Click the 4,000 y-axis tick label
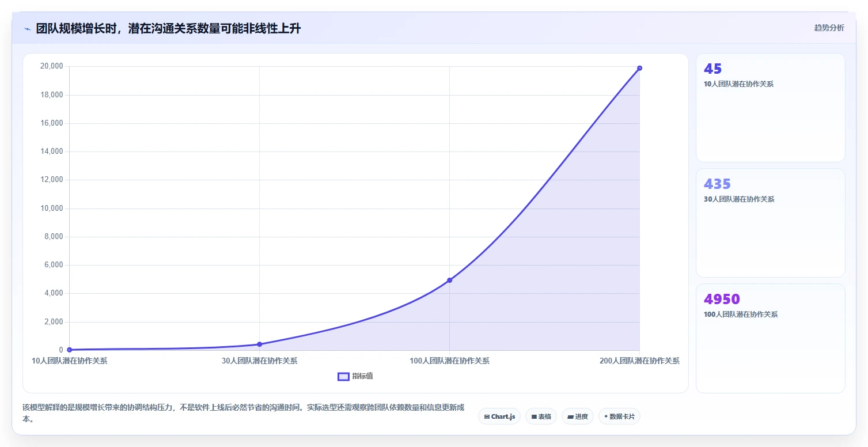Screen dimensions: 868x447 pos(53,293)
